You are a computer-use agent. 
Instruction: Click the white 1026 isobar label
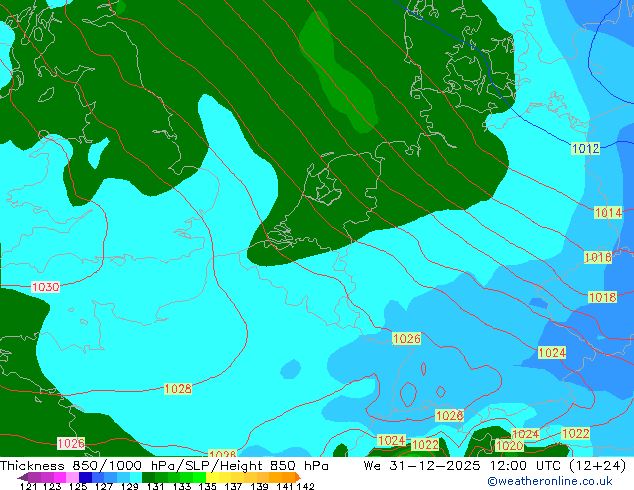point(71,444)
